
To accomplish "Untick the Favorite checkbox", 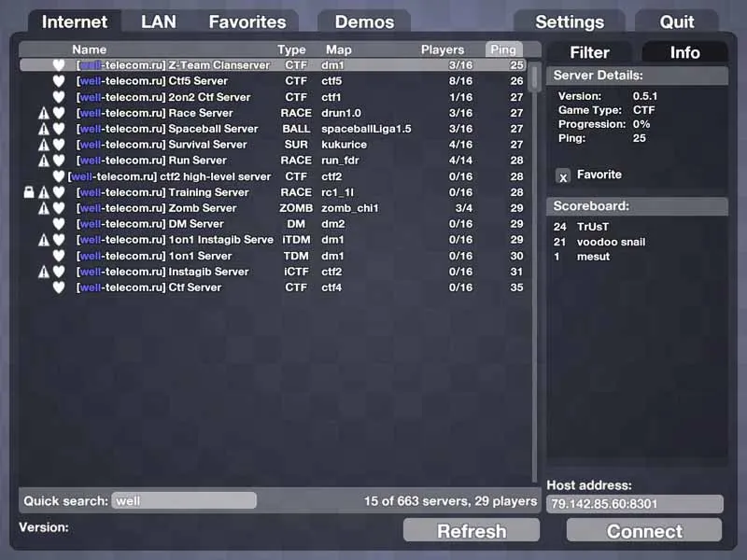I will tap(563, 176).
